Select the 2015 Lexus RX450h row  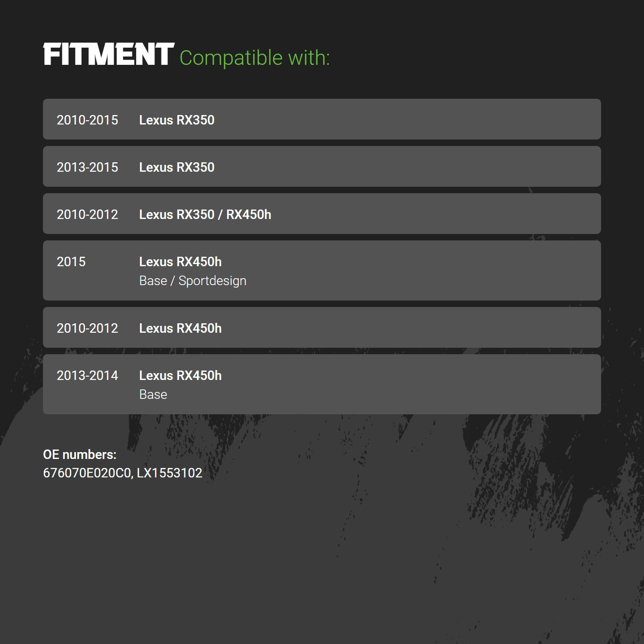tap(322, 270)
